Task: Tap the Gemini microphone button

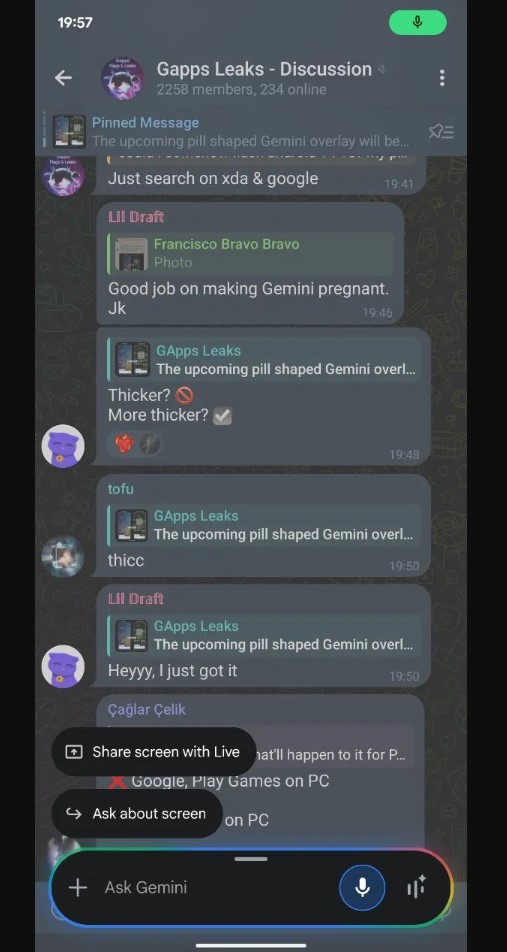Action: 362,887
